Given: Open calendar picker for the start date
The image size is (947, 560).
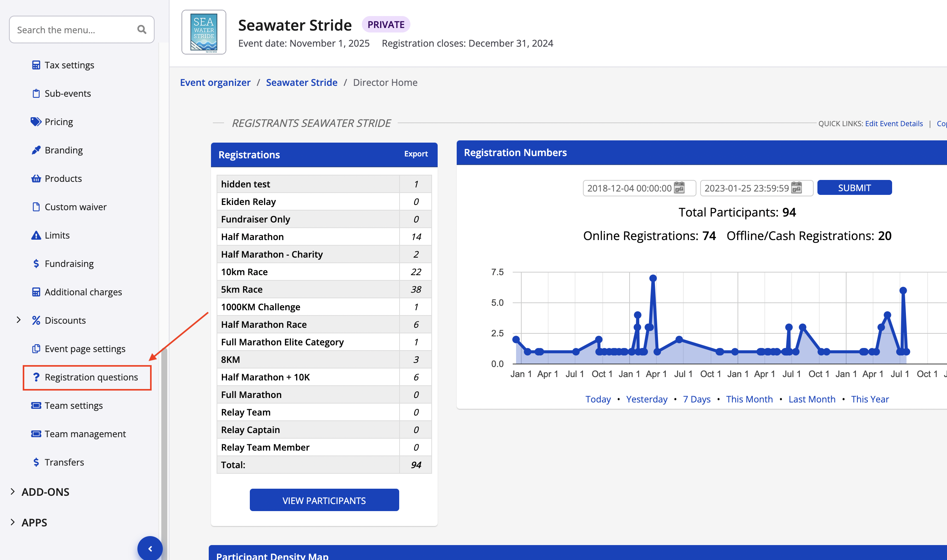Looking at the screenshot, I should (679, 187).
